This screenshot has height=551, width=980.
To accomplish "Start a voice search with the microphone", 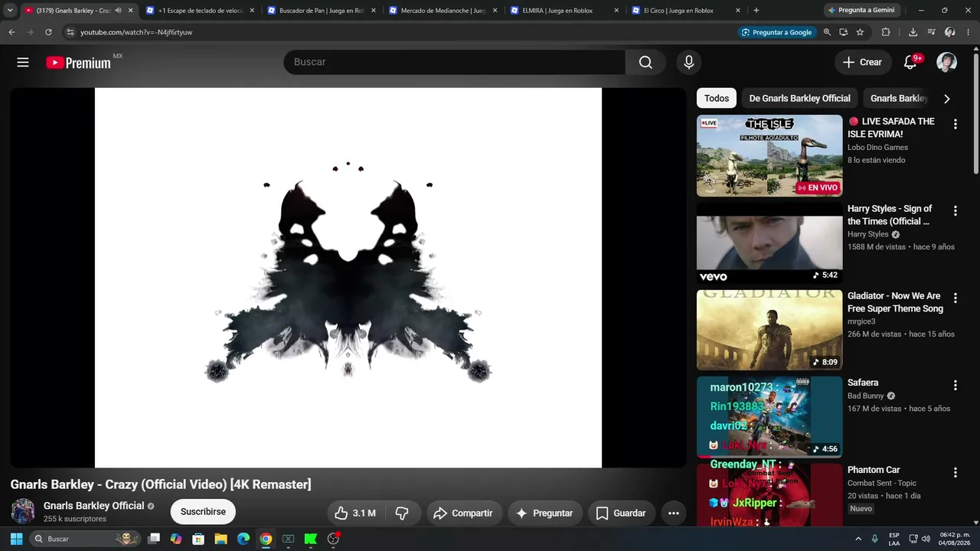I will (x=689, y=62).
